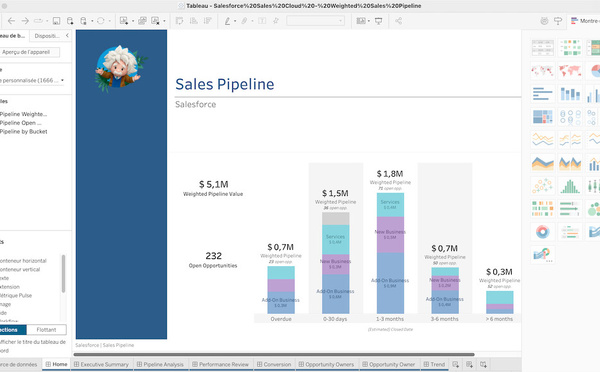Select histogram chart in Show Me

(570, 186)
